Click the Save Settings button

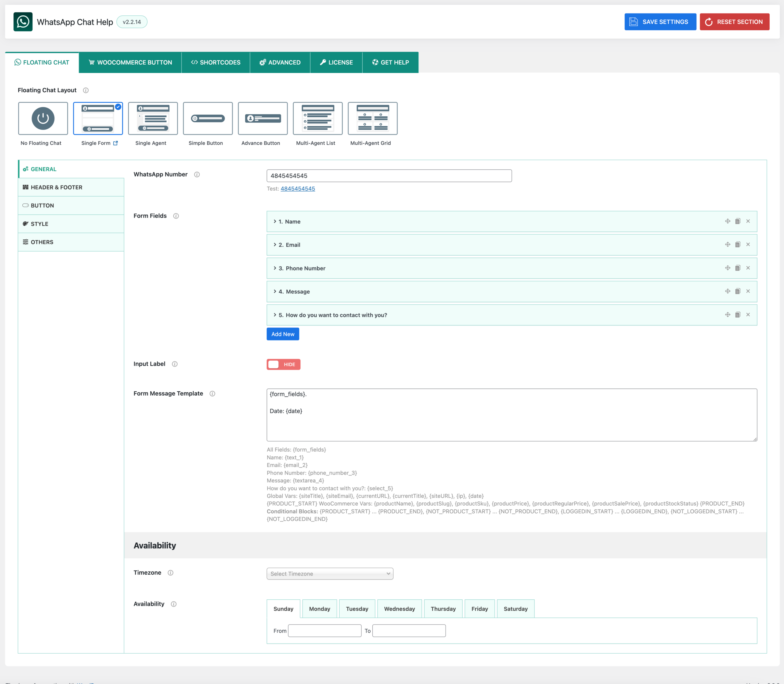(660, 22)
